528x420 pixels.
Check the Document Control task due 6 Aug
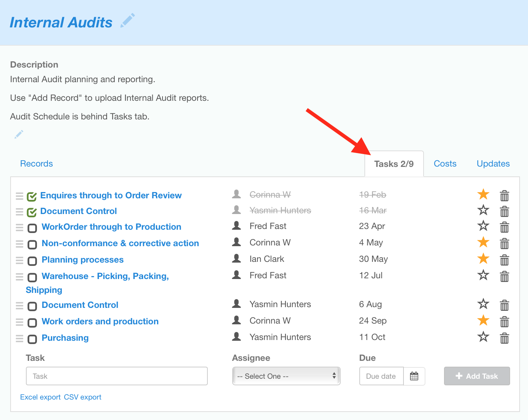(32, 306)
